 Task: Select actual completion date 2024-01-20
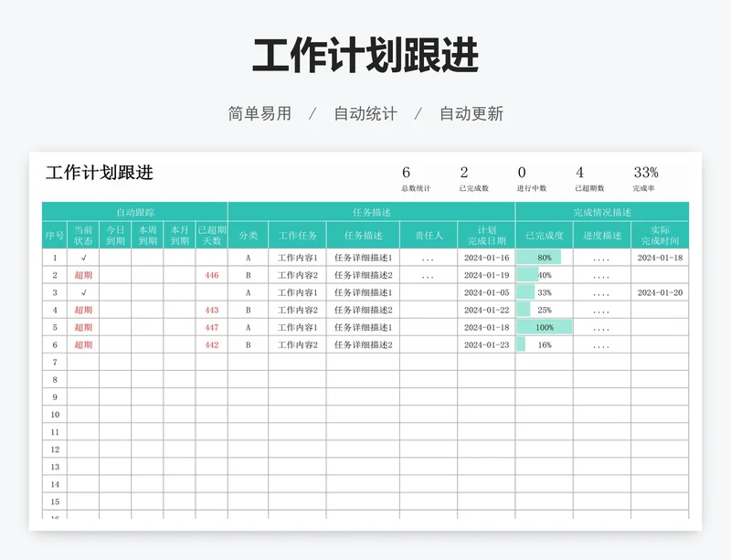660,292
